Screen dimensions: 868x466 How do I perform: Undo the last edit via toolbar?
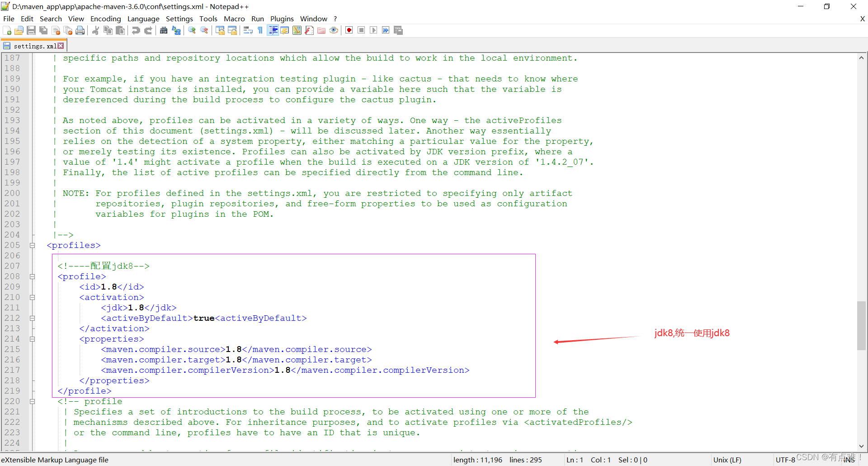[x=136, y=30]
